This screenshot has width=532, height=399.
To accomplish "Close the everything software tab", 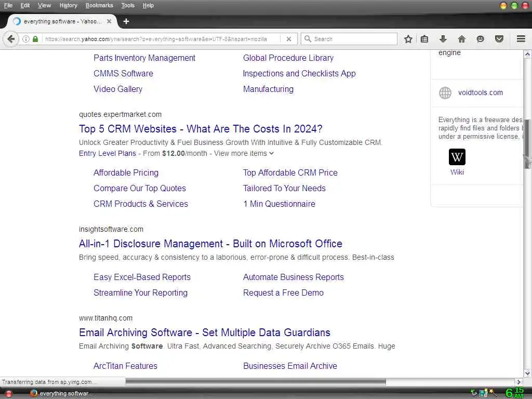I will click(109, 21).
